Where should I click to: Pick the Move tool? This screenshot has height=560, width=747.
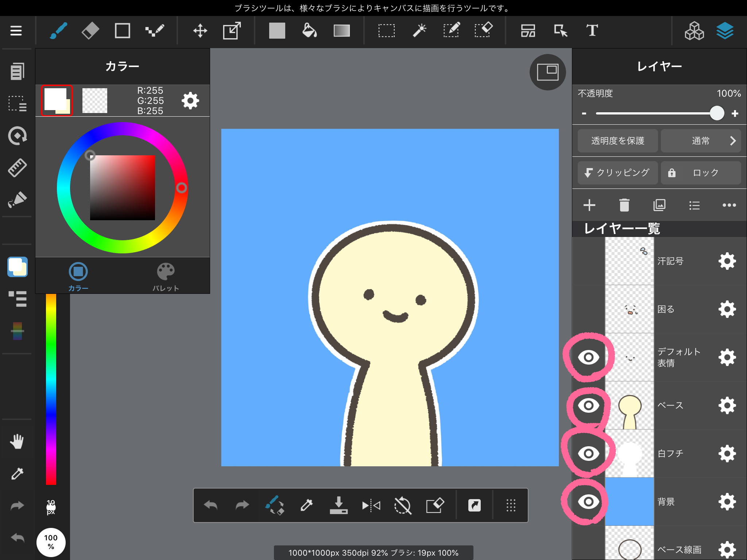(x=200, y=31)
